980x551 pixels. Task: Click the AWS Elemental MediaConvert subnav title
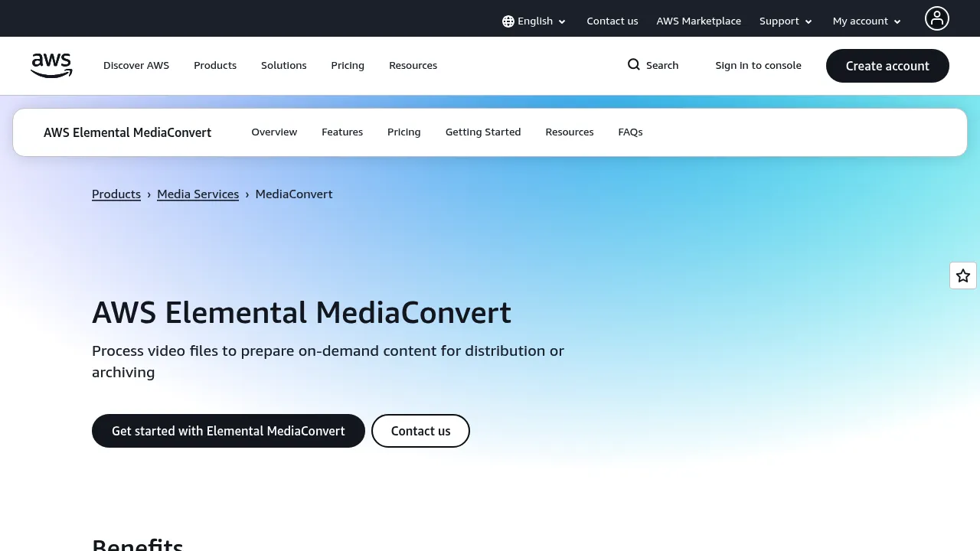click(x=127, y=132)
